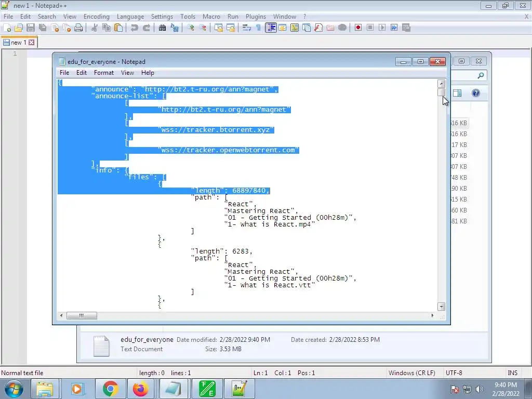Open Notepad's Help menu
Image resolution: width=532 pixels, height=399 pixels.
point(148,73)
